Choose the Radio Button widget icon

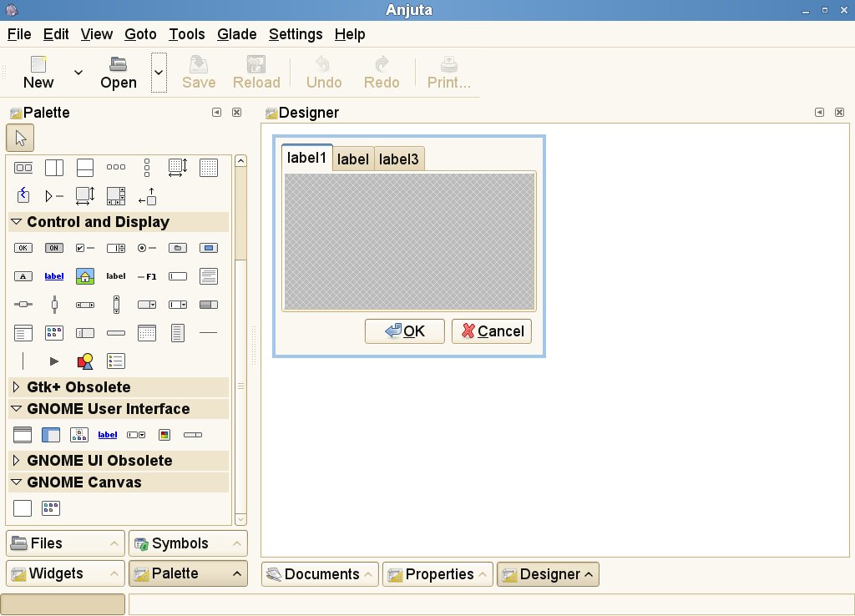(147, 248)
